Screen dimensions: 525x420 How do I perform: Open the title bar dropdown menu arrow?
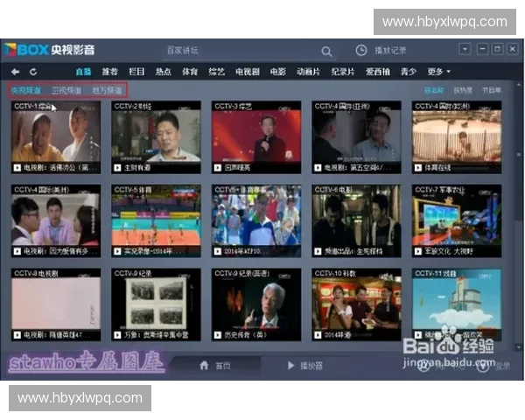(465, 49)
